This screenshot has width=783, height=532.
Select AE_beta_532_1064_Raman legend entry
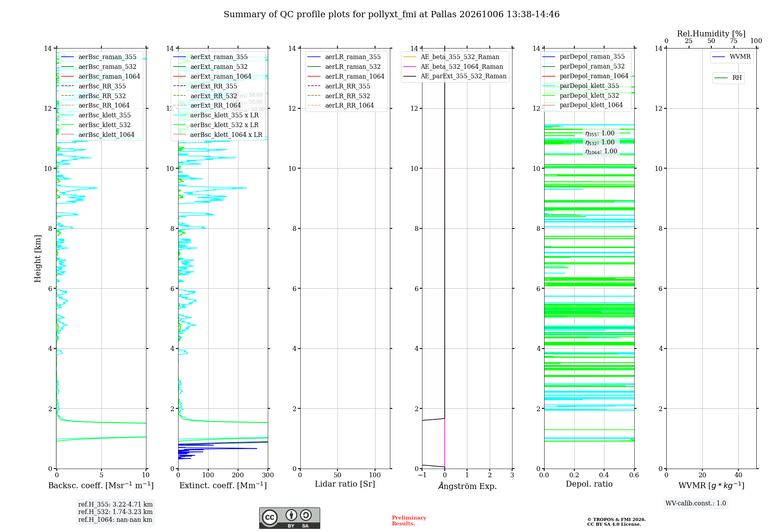(453, 67)
